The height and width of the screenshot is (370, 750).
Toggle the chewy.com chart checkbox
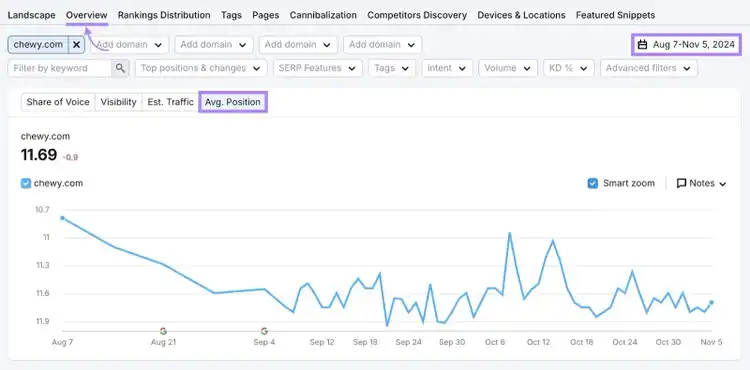coord(26,184)
